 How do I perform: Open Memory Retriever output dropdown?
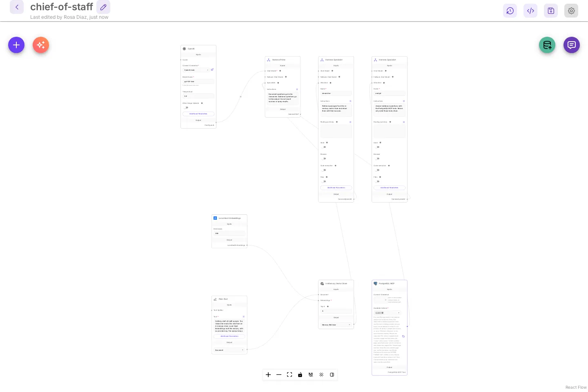click(336, 325)
